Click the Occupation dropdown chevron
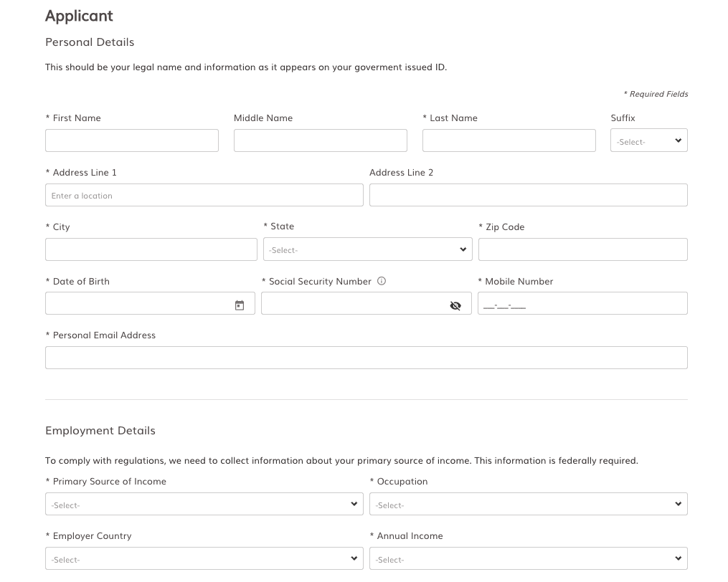The width and height of the screenshot is (728, 582). 678,504
